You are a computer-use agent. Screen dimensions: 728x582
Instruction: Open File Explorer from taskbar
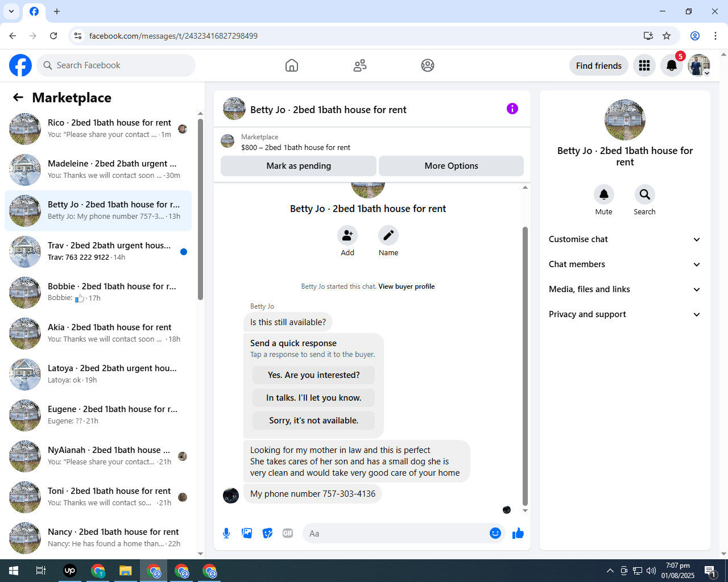click(x=126, y=571)
